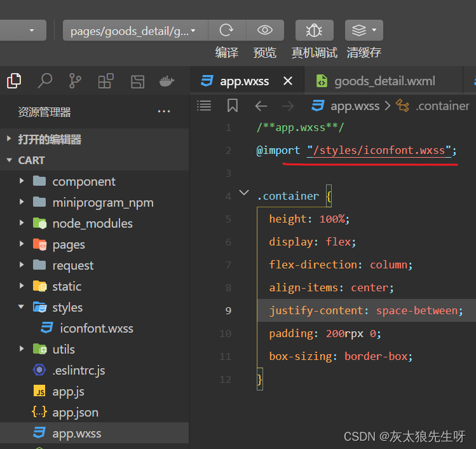Expand the 打开的编辑器 section
The width and height of the screenshot is (476, 449).
point(94,139)
